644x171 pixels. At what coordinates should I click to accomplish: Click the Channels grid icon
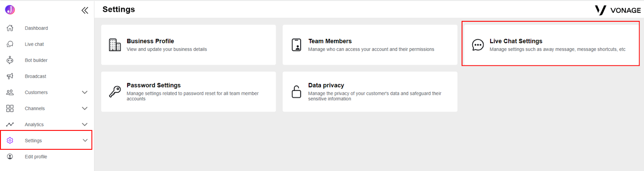[x=10, y=108]
